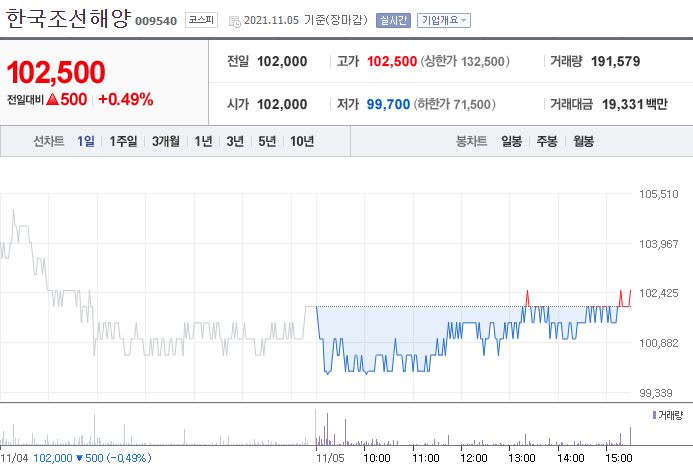Image resolution: width=693 pixels, height=476 pixels.
Task: Click the 거래량 value 191,579
Action: coord(615,61)
